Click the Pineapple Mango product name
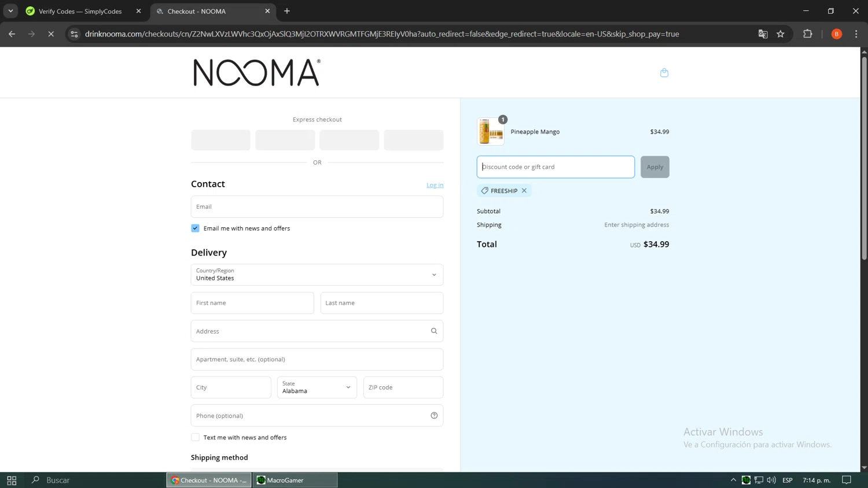 coord(535,132)
